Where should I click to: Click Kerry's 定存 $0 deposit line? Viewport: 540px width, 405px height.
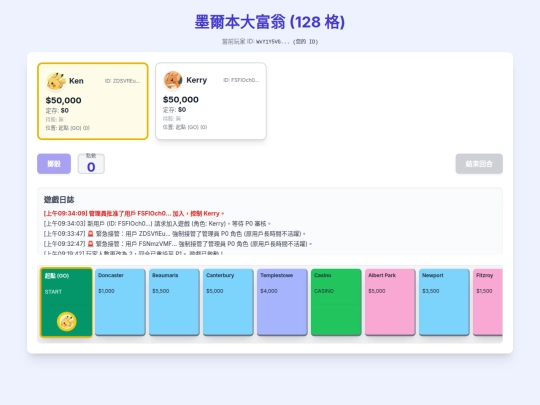click(174, 110)
